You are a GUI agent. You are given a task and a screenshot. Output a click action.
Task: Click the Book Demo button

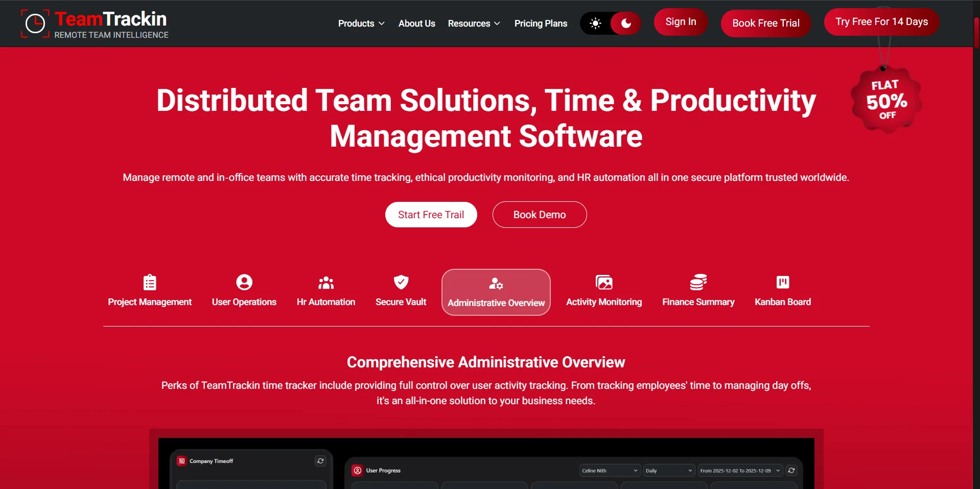(x=539, y=215)
